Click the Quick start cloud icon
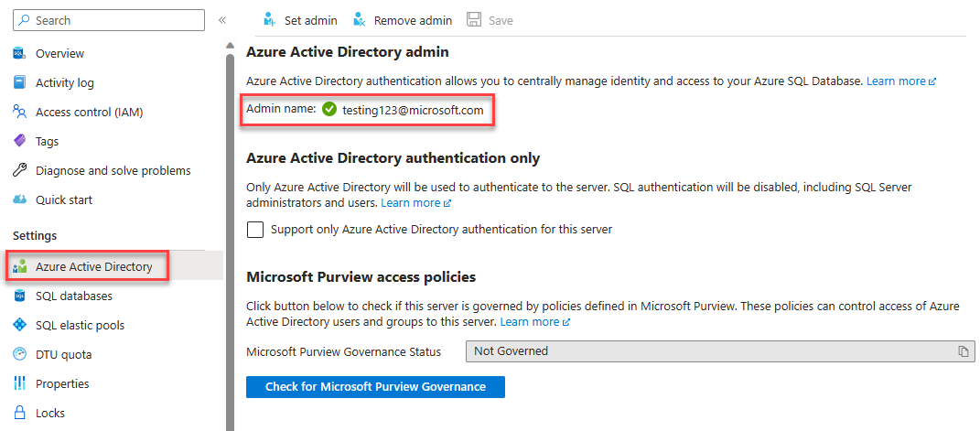Screen dimensions: 980x431 [19, 199]
